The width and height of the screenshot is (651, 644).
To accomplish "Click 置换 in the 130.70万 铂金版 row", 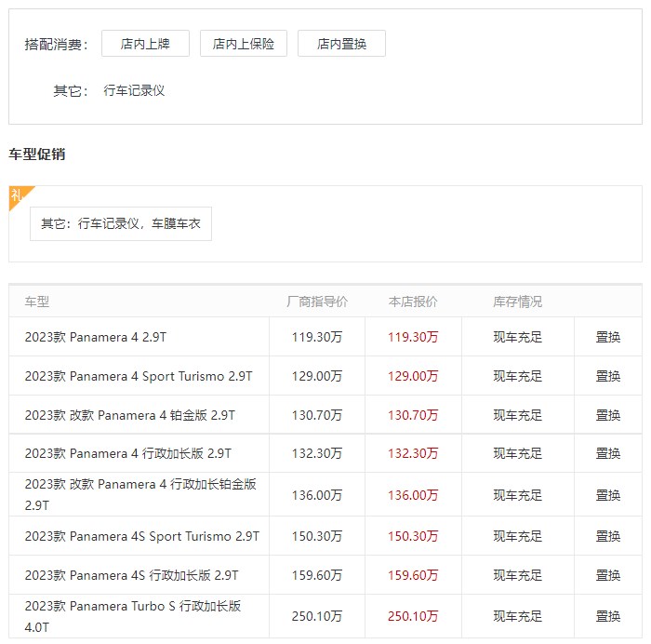I will tap(608, 415).
